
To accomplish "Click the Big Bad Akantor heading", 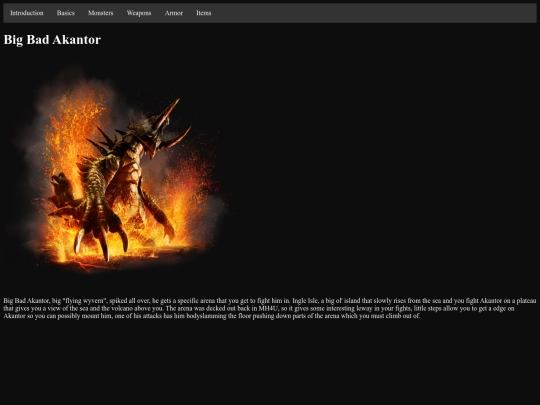I will point(52,40).
